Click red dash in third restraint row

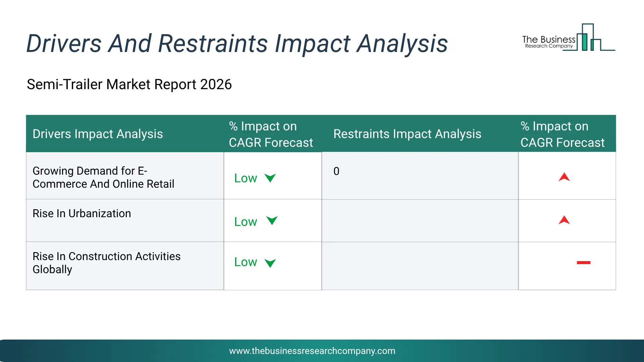[x=584, y=262]
